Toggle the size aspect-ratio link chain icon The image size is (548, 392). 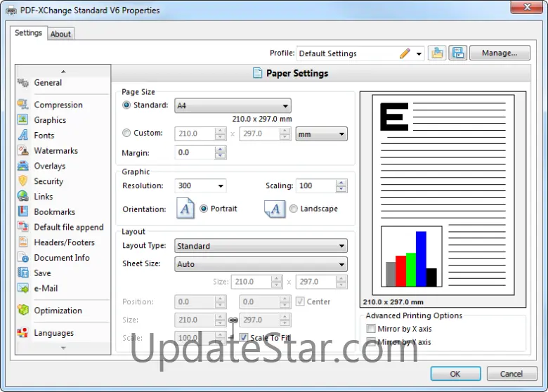tap(233, 320)
